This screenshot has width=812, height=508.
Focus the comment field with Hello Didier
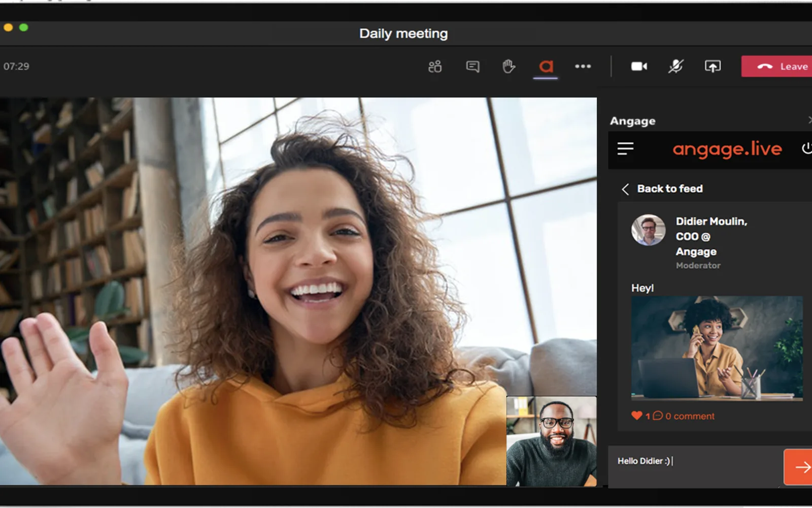point(696,466)
